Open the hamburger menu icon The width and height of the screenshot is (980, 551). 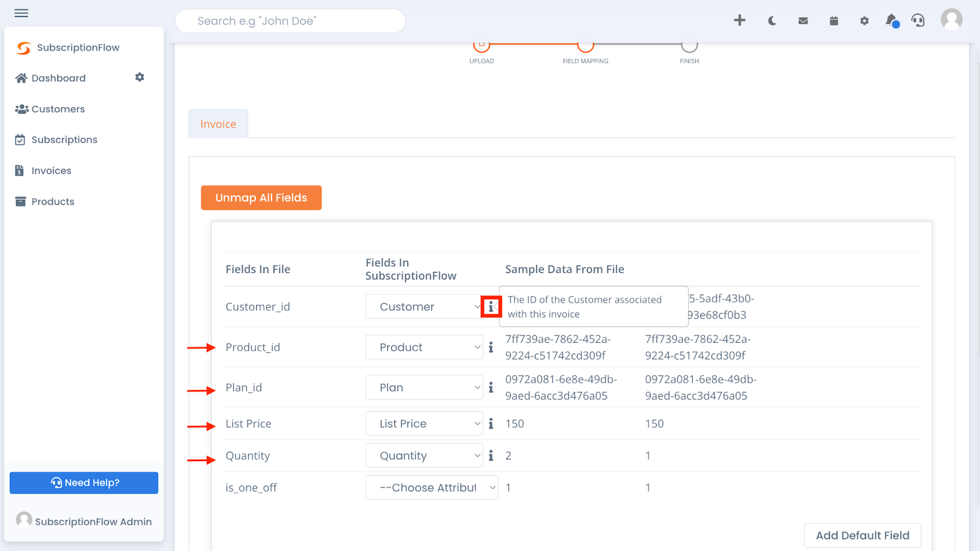21,13
